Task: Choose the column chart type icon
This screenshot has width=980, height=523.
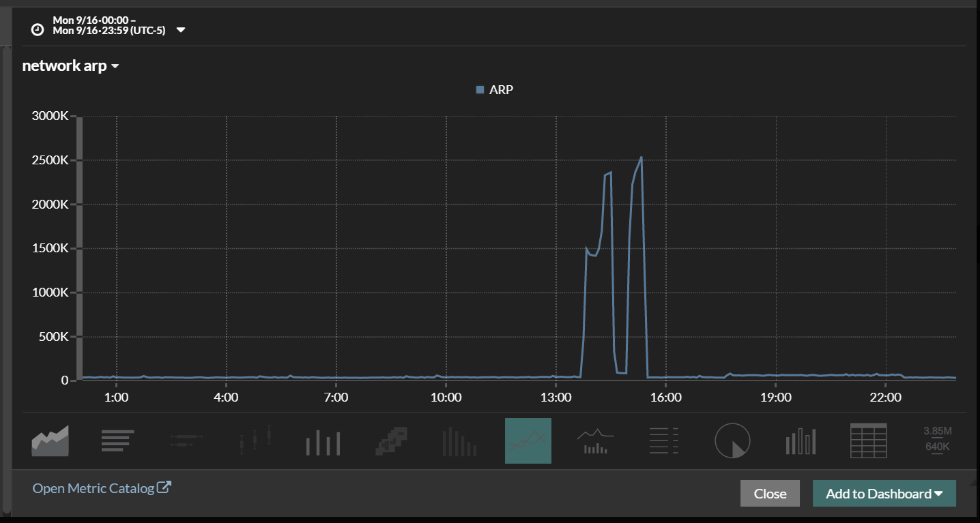Action: click(x=323, y=441)
